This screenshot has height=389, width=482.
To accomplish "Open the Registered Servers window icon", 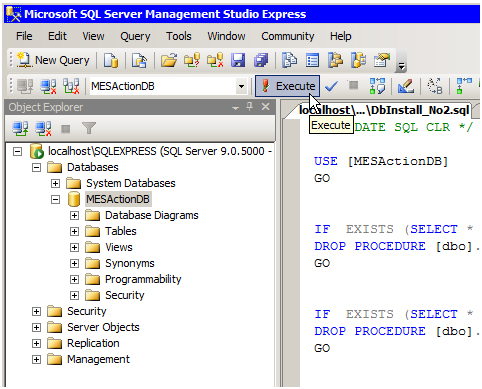I will coord(290,60).
